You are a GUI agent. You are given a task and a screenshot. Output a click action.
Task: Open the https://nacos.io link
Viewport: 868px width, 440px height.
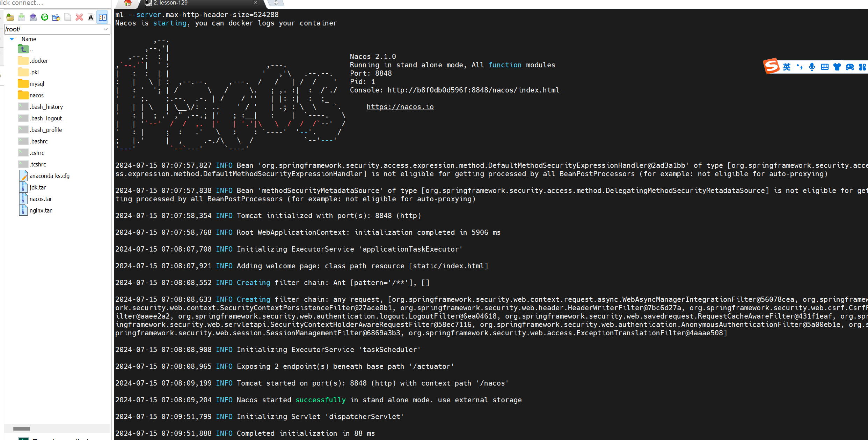pos(400,107)
